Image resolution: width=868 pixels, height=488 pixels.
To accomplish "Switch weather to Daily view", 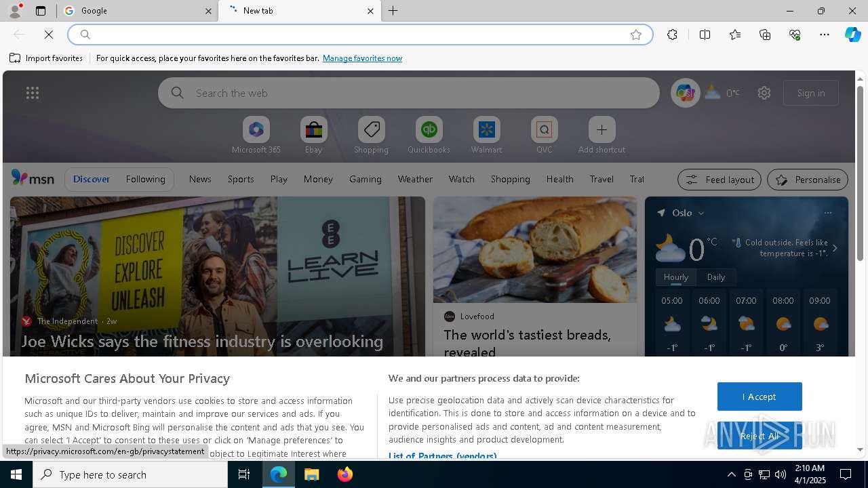I will click(x=716, y=277).
